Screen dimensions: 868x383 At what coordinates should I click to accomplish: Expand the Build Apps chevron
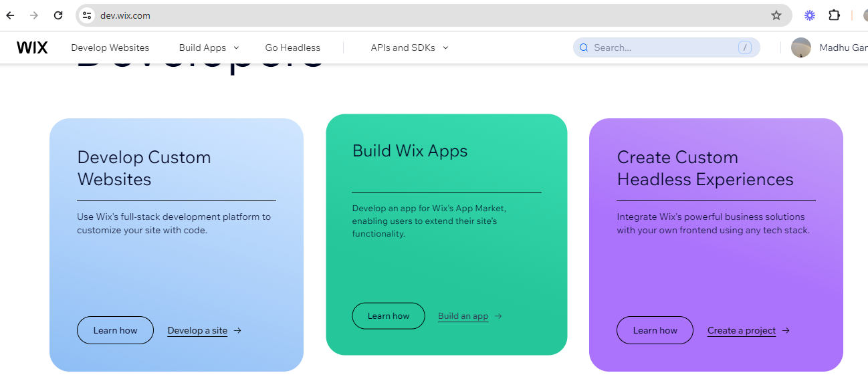(x=236, y=47)
